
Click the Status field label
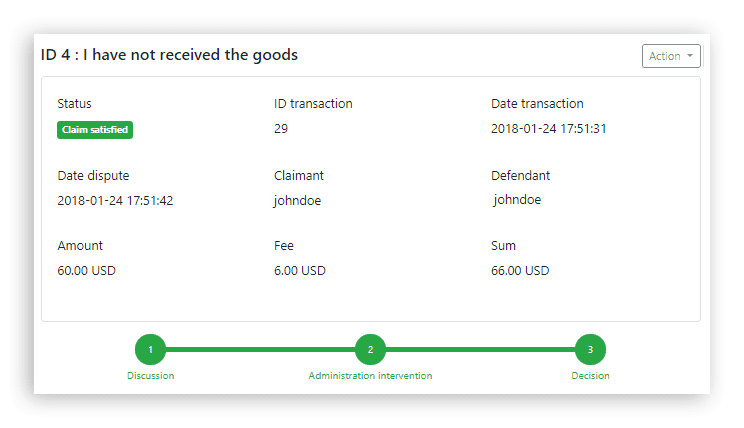tap(74, 104)
